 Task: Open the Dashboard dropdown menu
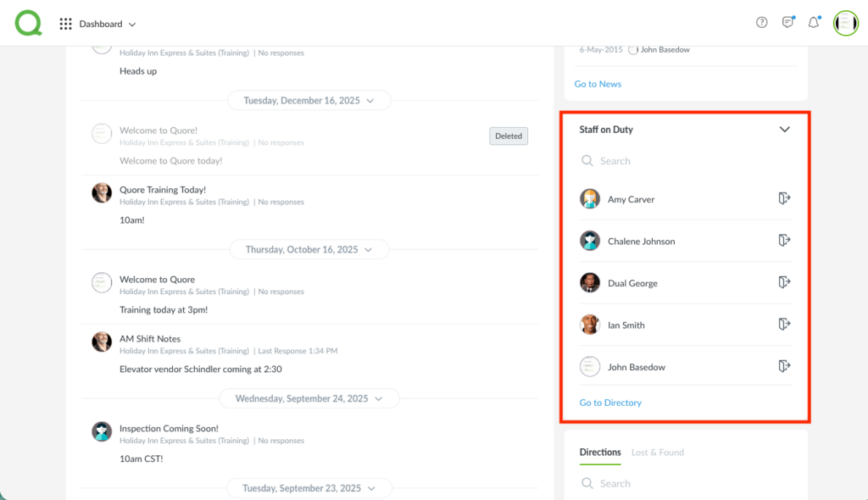(108, 24)
